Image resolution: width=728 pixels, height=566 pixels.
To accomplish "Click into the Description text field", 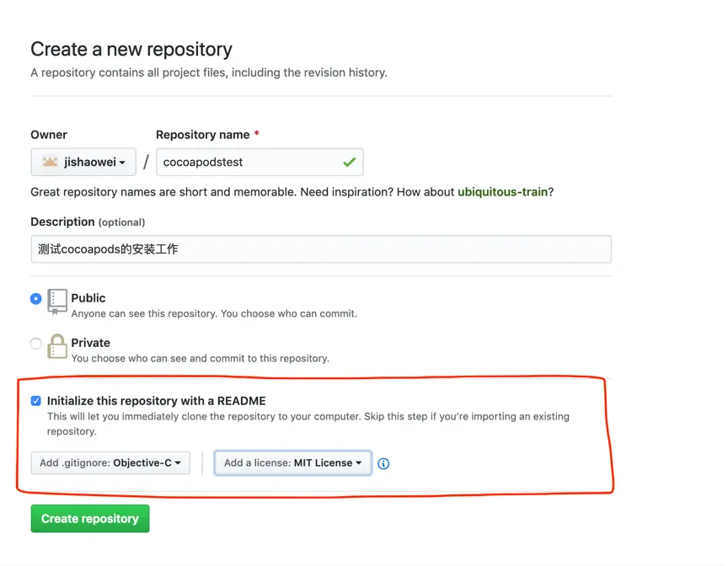I will (320, 249).
